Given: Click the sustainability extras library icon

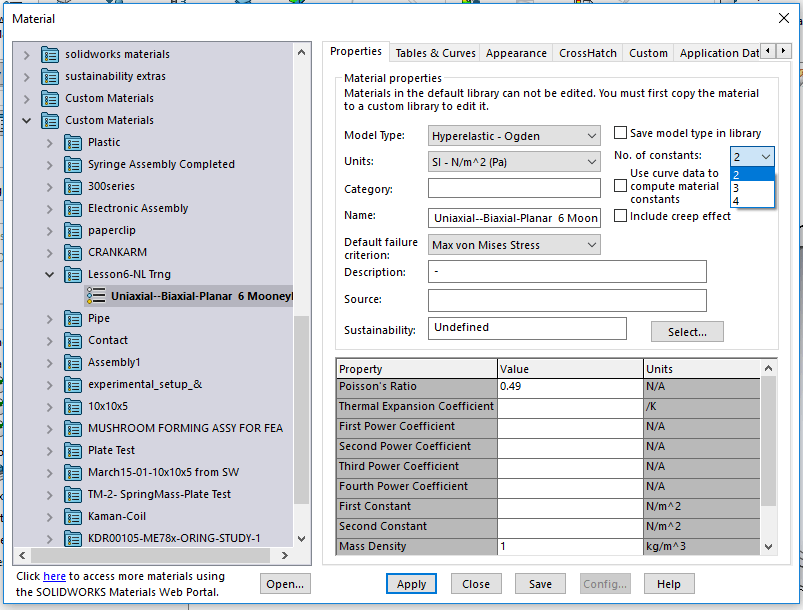Looking at the screenshot, I should click(x=50, y=76).
